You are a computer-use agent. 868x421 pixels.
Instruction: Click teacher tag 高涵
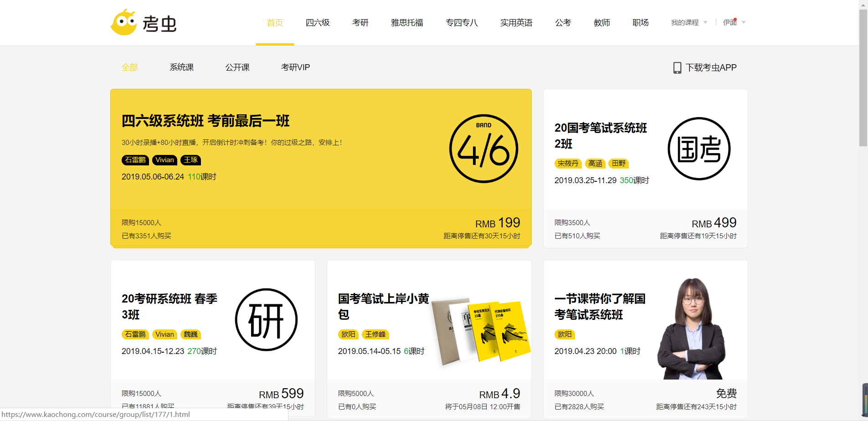[x=595, y=164]
